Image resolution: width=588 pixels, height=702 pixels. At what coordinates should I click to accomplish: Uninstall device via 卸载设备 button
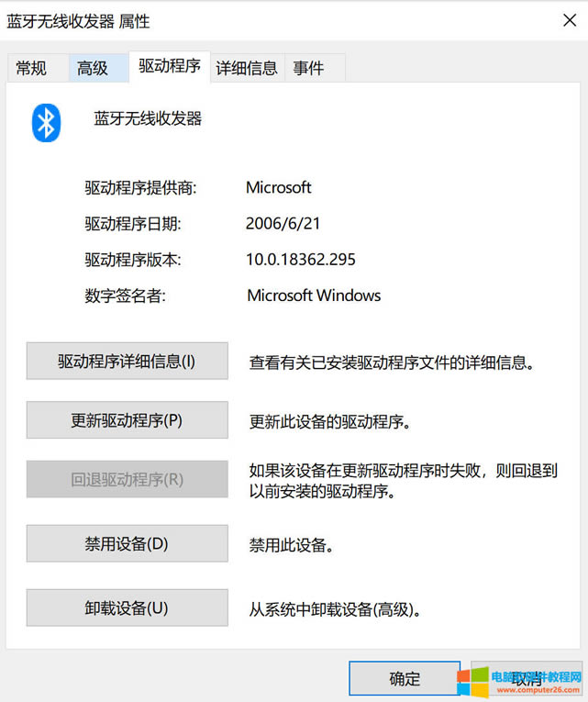click(x=127, y=607)
